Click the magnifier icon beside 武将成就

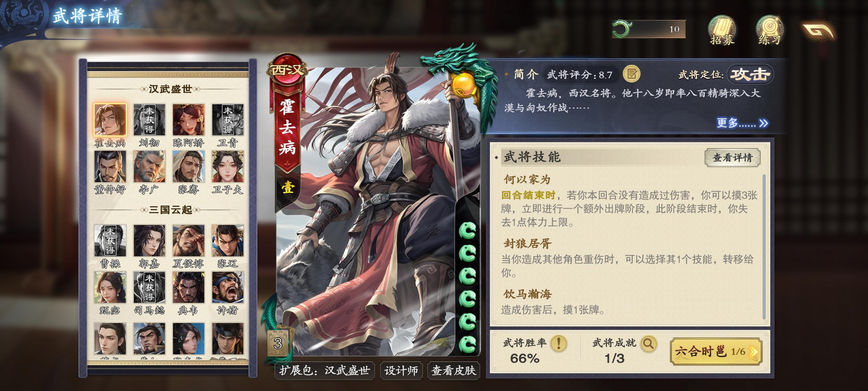click(x=648, y=344)
